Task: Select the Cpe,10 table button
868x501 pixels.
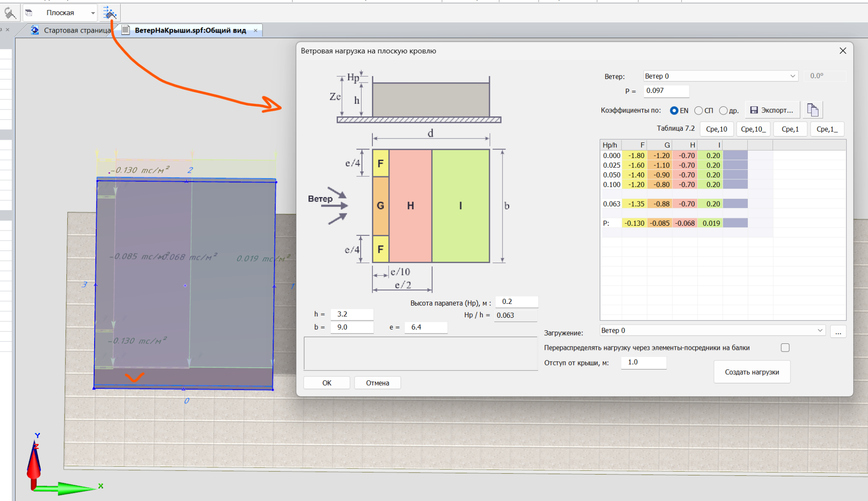Action: point(716,129)
